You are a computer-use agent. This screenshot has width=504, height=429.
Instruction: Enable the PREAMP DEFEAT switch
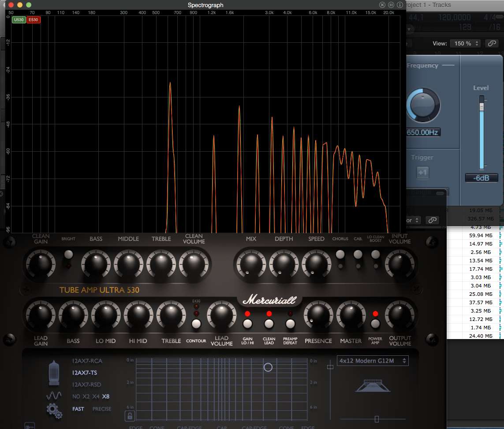coord(290,324)
